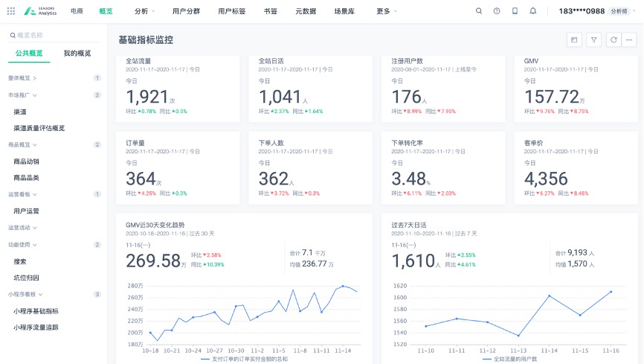Click the 全站日活 card title
This screenshot has width=644, height=364.
point(271,61)
